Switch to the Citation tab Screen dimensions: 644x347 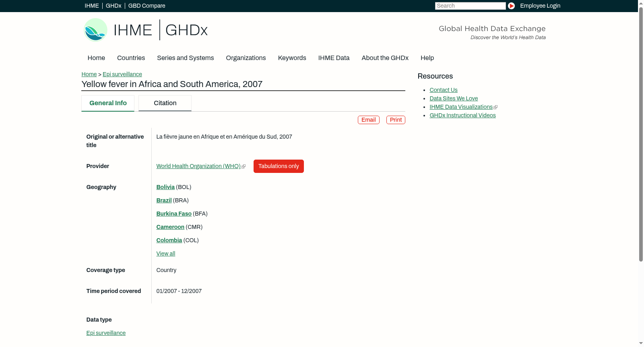165,103
